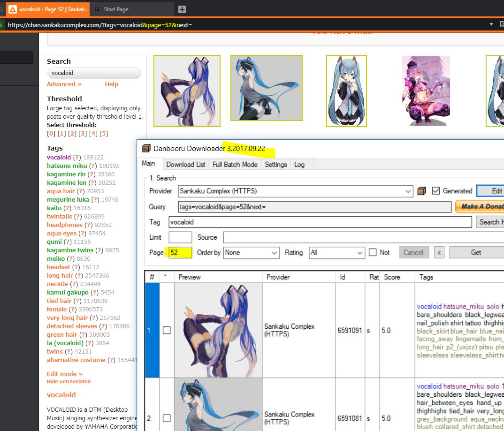Screen dimensions: 504x431
Task: Open the second website thumbnail on gray background
Action: click(267, 88)
